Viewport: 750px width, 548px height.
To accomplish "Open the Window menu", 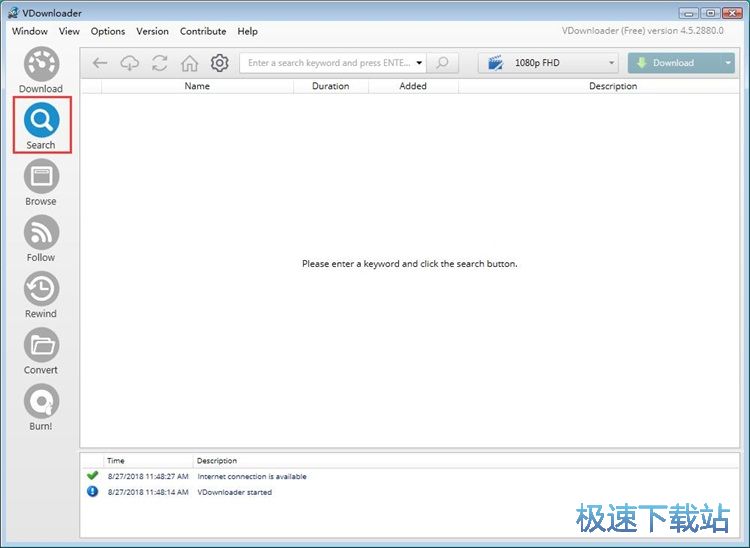I will tap(30, 31).
